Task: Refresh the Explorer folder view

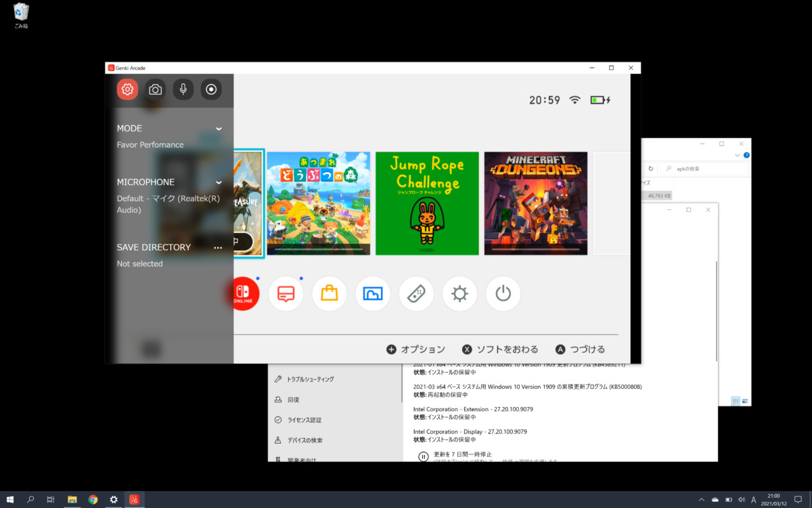Action: (x=651, y=169)
